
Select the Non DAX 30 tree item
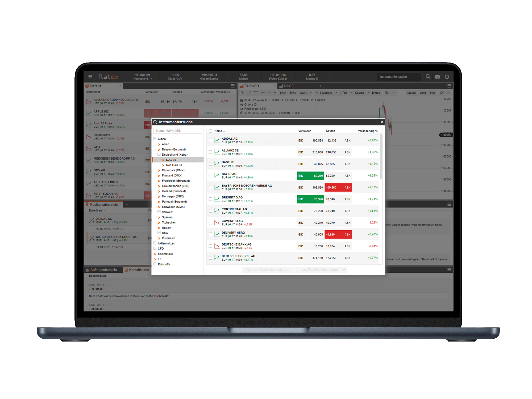(x=174, y=165)
